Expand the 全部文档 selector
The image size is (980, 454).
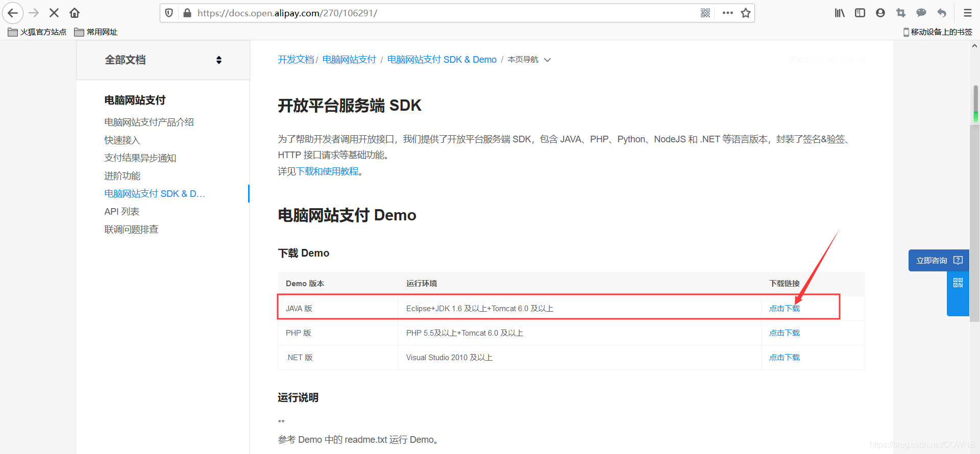[x=163, y=60]
